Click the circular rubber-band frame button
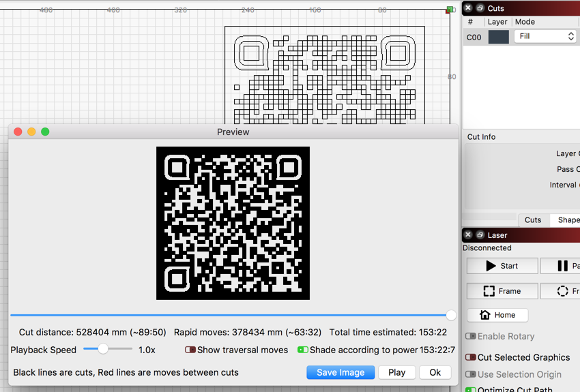 560,291
